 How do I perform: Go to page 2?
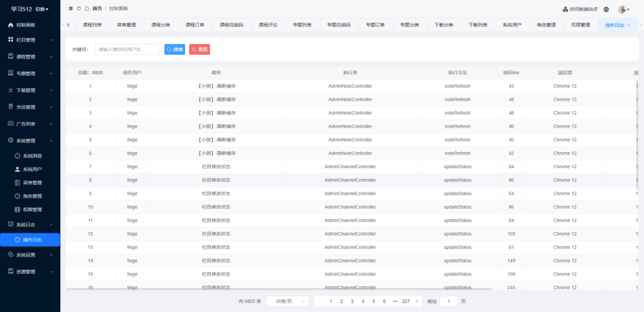tap(341, 301)
